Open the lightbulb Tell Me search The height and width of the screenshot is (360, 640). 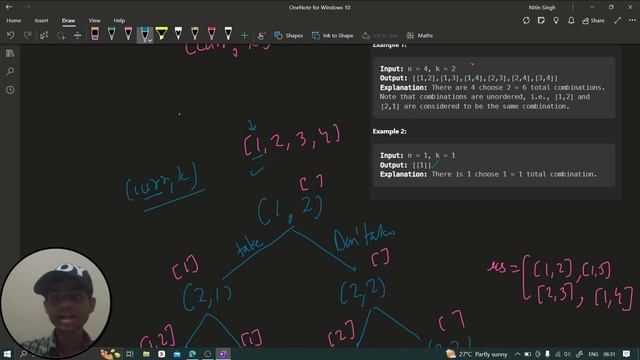pos(556,20)
